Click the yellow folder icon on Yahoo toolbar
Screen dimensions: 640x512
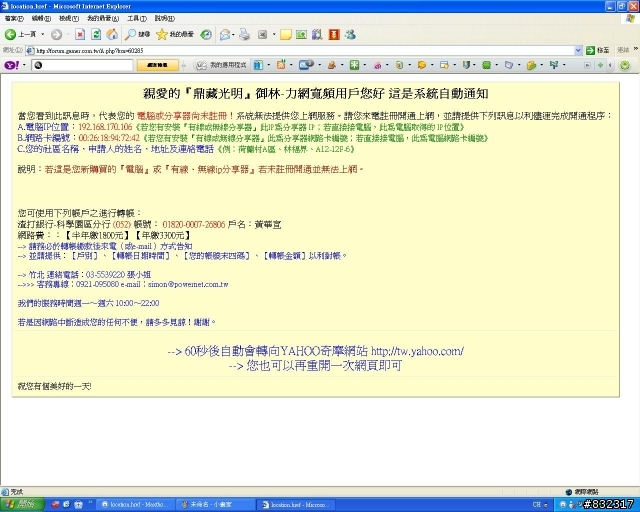pos(531,65)
